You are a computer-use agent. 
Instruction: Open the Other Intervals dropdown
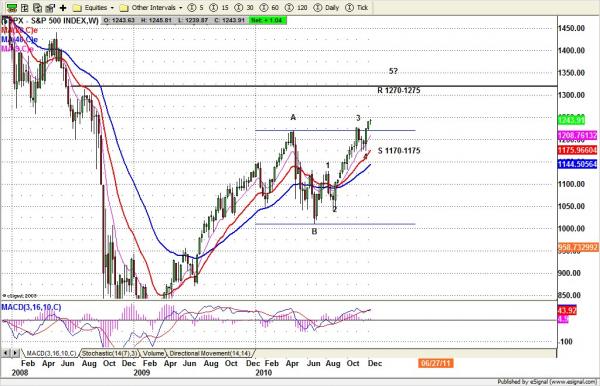(151, 7)
